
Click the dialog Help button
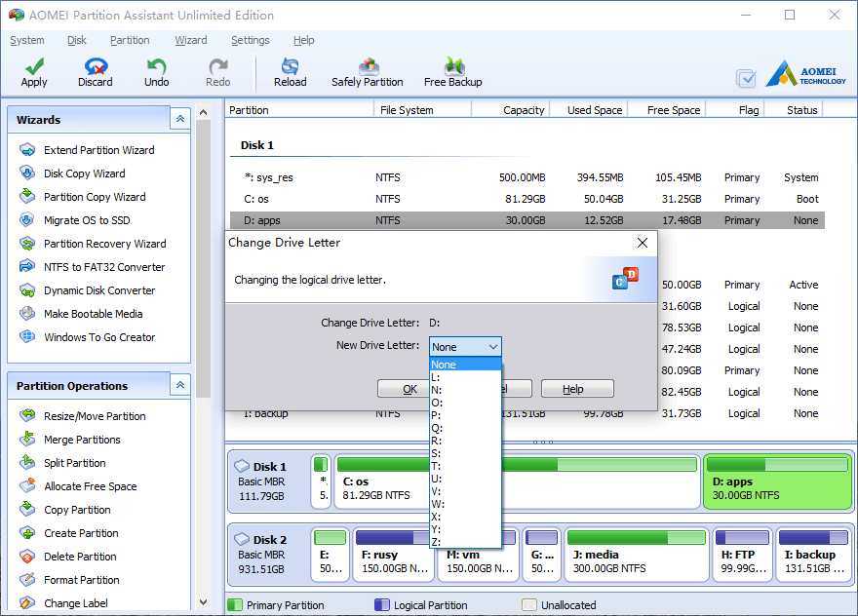point(577,389)
